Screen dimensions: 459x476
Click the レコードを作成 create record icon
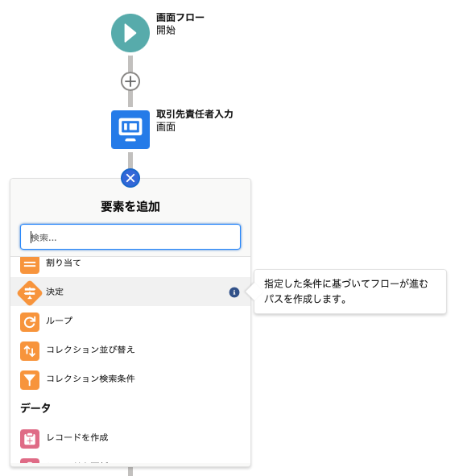tap(30, 439)
